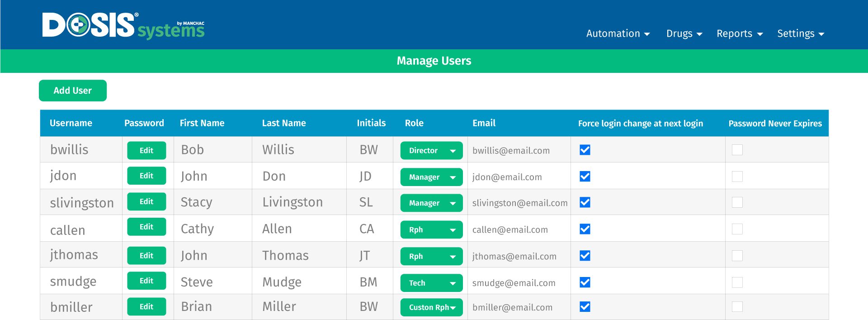868x320 pixels.
Task: Select the email jdon@email.com
Action: click(507, 177)
